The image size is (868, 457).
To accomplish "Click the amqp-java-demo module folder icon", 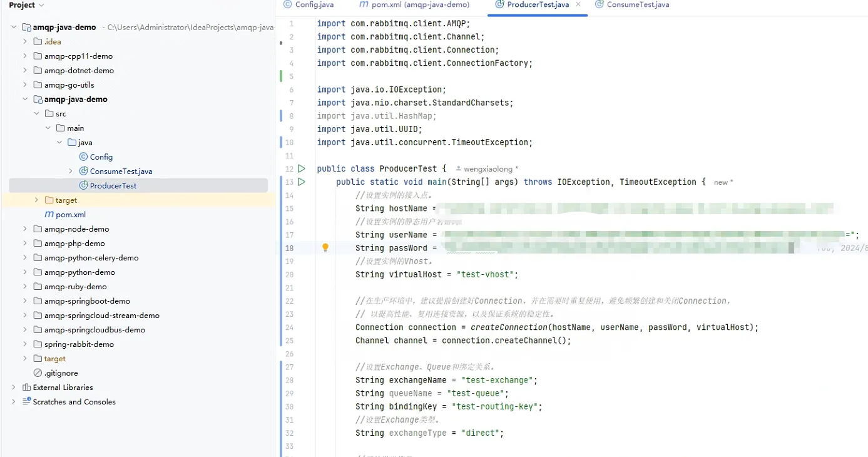I will click(38, 100).
